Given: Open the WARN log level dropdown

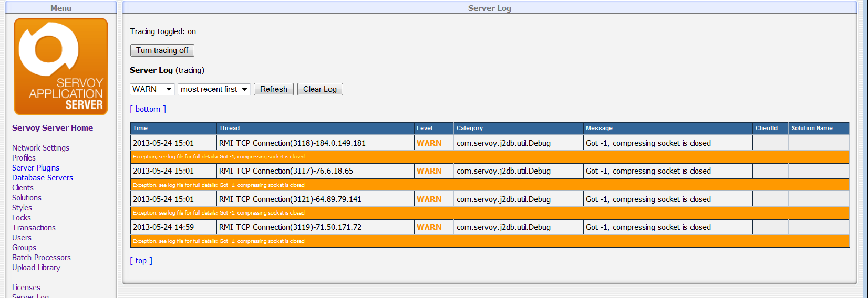Looking at the screenshot, I should [x=152, y=89].
